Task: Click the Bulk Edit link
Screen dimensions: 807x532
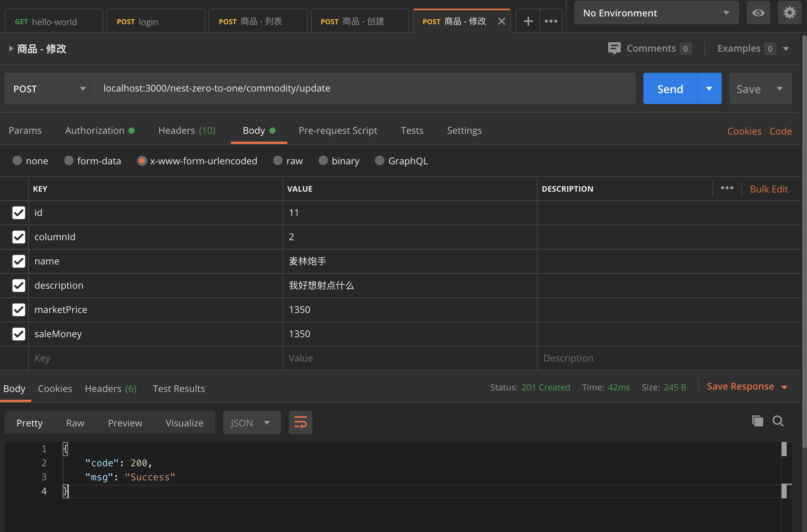Action: tap(769, 189)
